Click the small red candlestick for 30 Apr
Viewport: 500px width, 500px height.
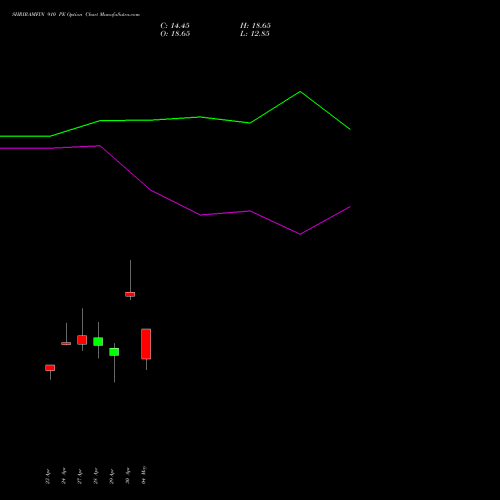point(130,294)
